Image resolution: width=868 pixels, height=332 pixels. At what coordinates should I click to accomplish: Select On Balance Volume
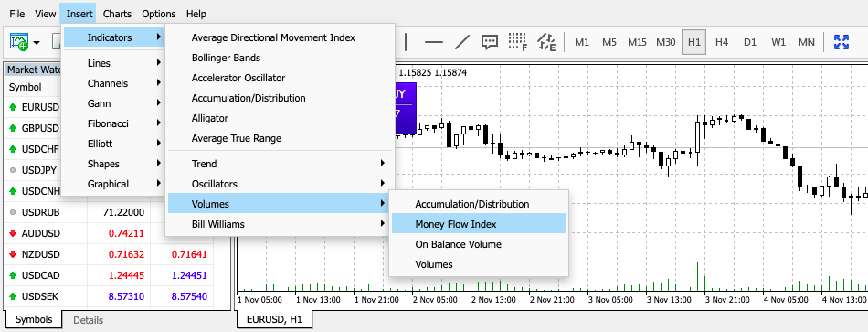(x=479, y=244)
